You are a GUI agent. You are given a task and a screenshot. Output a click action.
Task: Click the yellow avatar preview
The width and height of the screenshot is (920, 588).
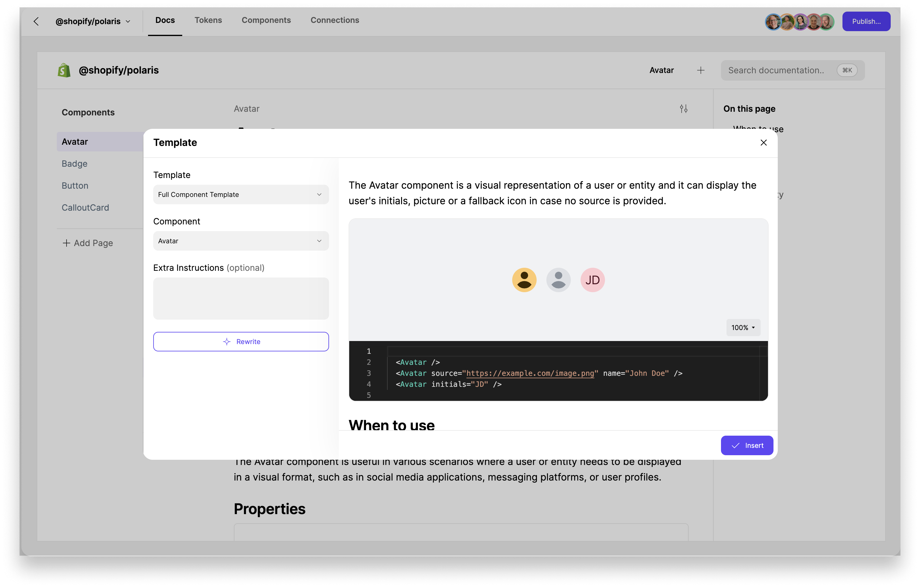tap(524, 280)
